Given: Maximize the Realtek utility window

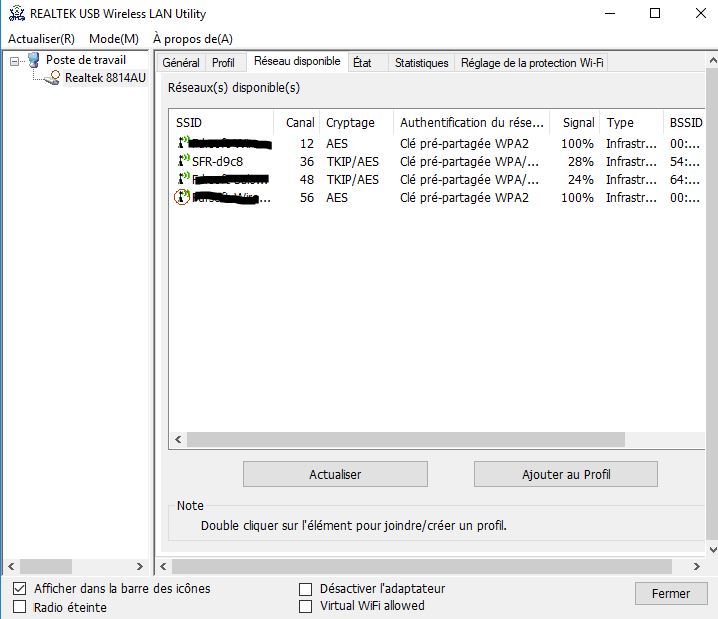Looking at the screenshot, I should tap(655, 13).
